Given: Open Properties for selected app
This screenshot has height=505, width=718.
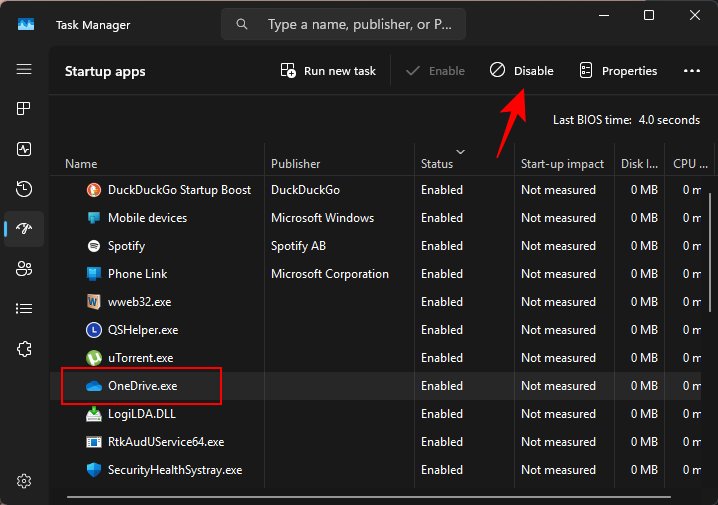Looking at the screenshot, I should point(618,71).
